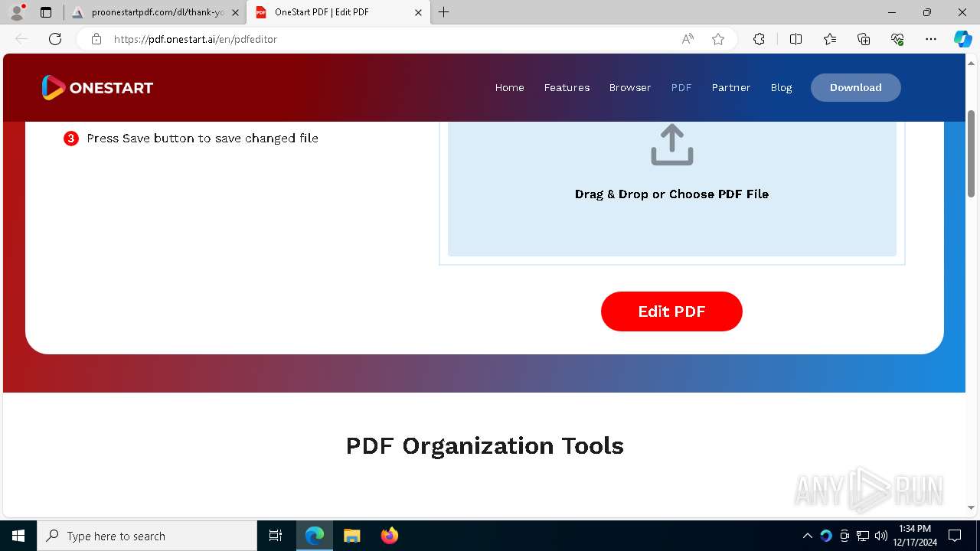Open the volume speaker tray icon
The width and height of the screenshot is (980, 551).
(881, 536)
